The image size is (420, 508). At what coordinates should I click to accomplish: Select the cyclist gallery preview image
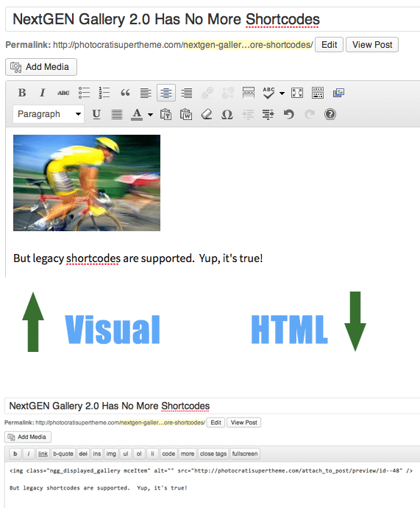click(87, 183)
